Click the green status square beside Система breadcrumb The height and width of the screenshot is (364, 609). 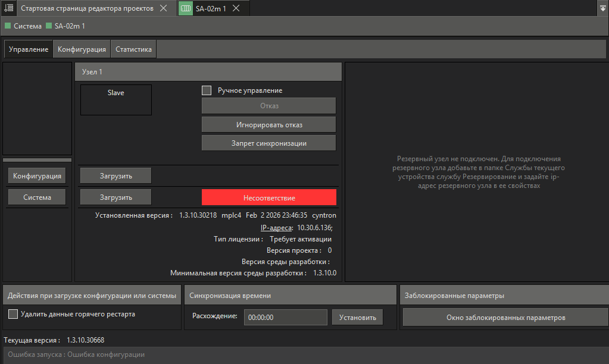coord(8,26)
